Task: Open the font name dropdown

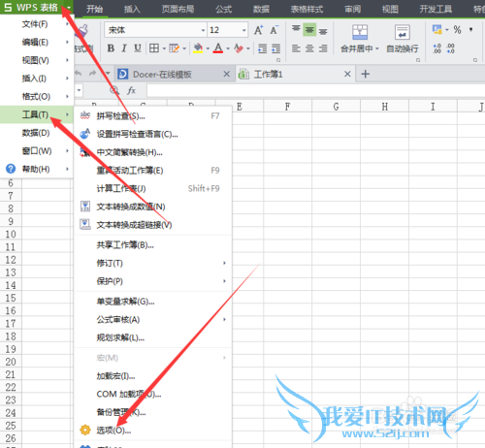Action: (x=203, y=30)
